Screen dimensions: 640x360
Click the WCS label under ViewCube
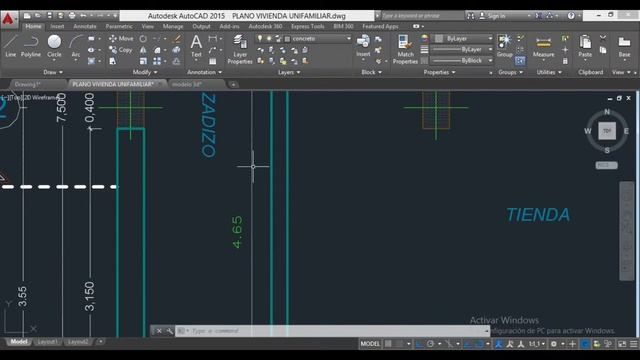(606, 165)
